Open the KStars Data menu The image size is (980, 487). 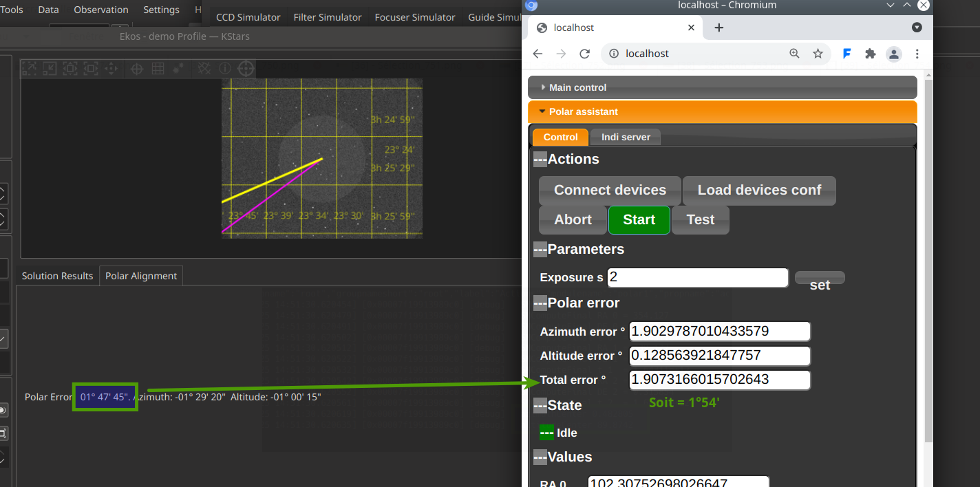tap(48, 10)
